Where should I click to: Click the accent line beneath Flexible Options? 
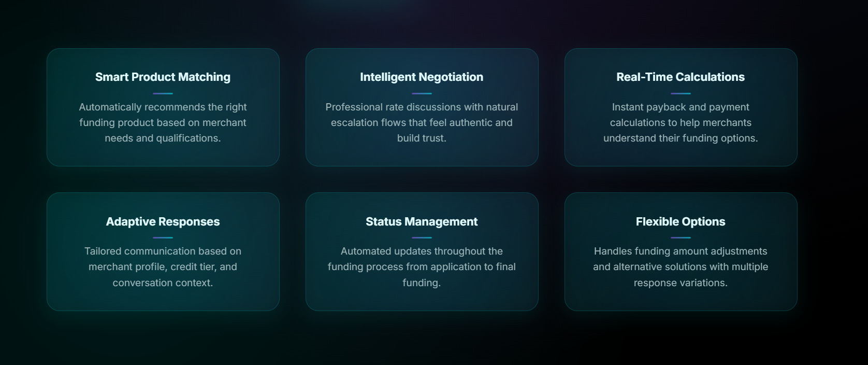(681, 238)
